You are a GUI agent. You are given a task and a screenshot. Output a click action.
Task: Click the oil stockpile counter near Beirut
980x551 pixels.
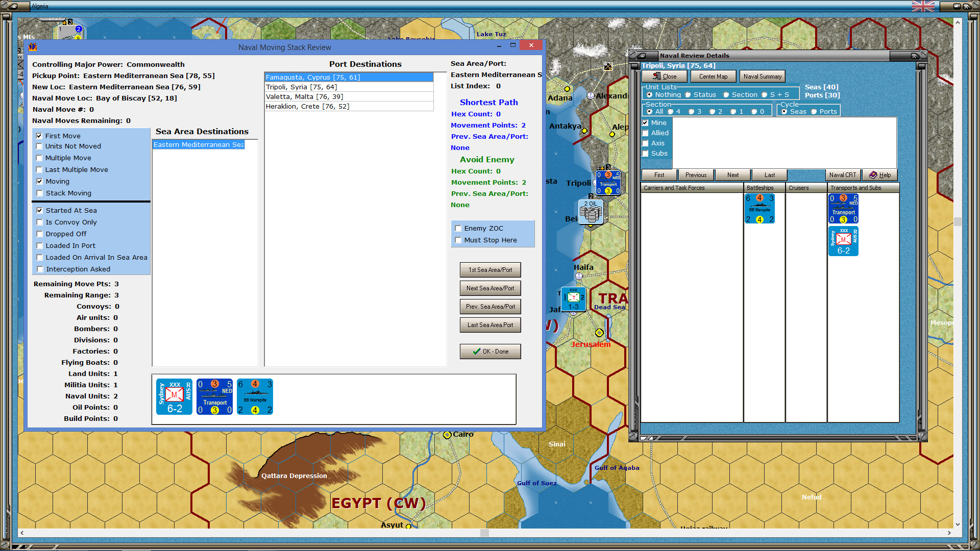point(591,212)
